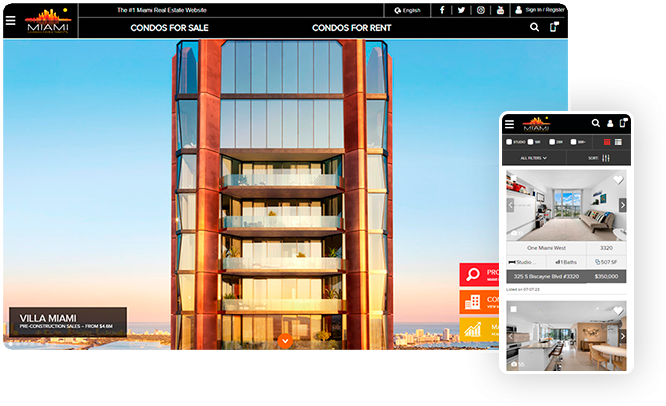This screenshot has width=666, height=406.
Task: Check the 3BR+ filter checkbox
Action: 573,142
